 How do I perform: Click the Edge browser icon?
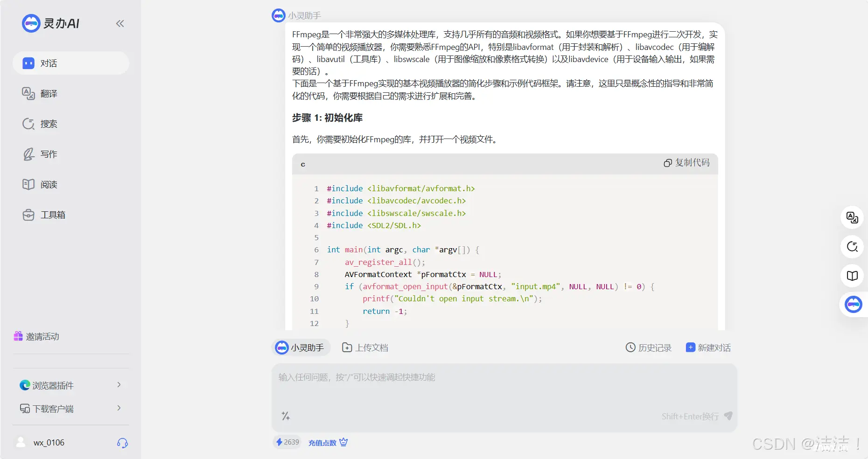(25, 385)
